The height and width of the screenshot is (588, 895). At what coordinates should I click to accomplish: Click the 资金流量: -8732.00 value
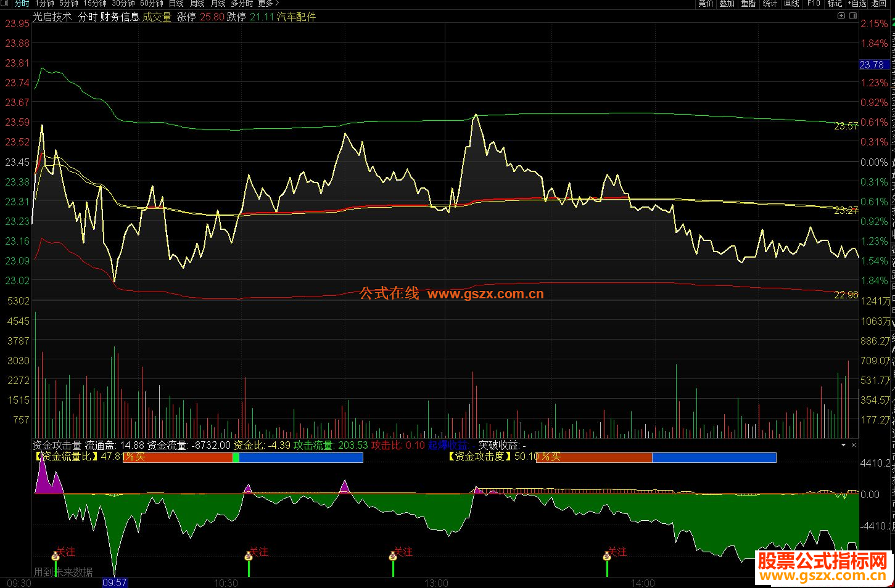(x=189, y=445)
